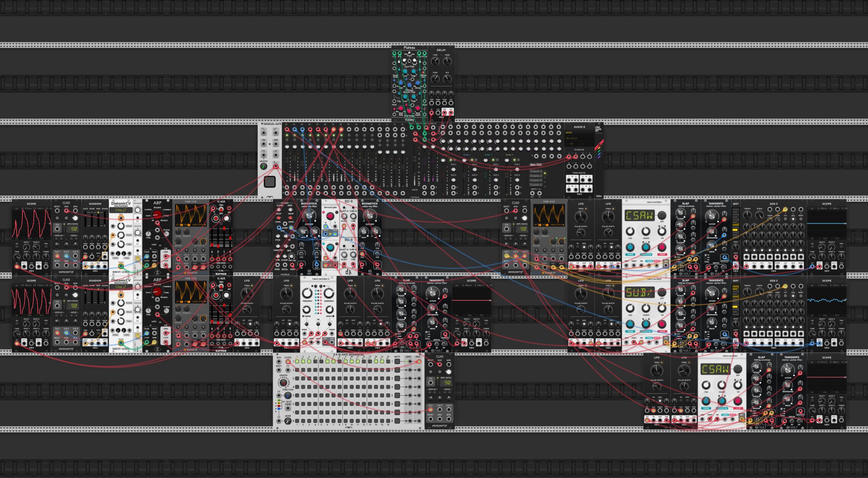
Task: Open the (No device) selector on Audio 8
Action: 579,138
